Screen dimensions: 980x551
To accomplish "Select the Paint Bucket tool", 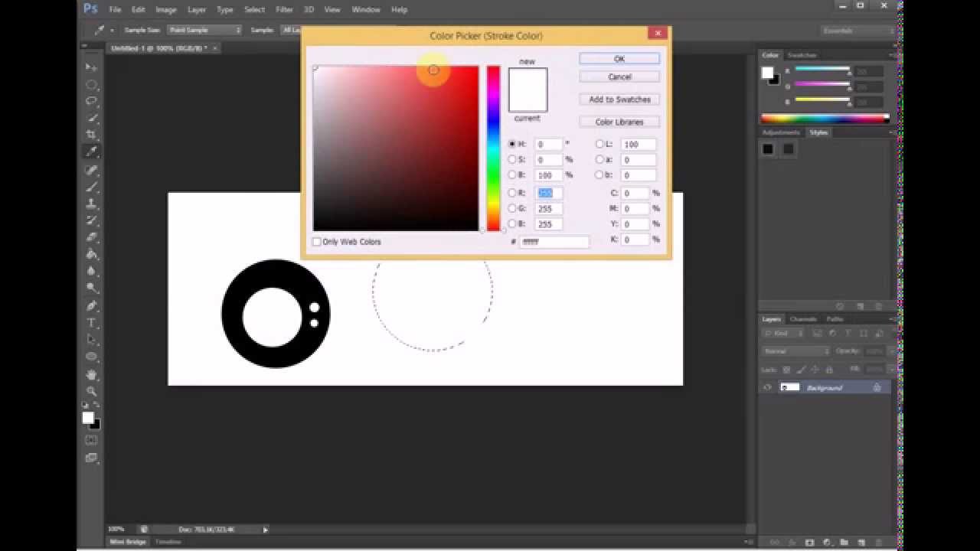I will tap(91, 254).
